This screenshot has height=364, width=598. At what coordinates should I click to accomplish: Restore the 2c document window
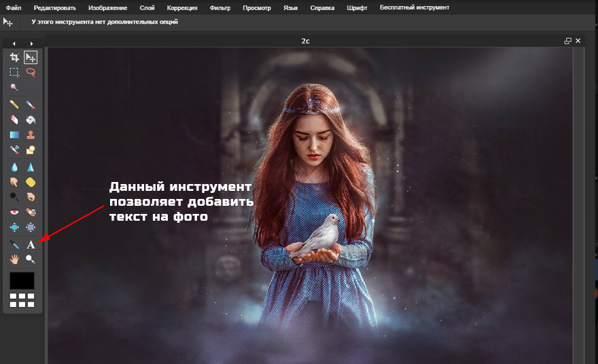click(568, 41)
